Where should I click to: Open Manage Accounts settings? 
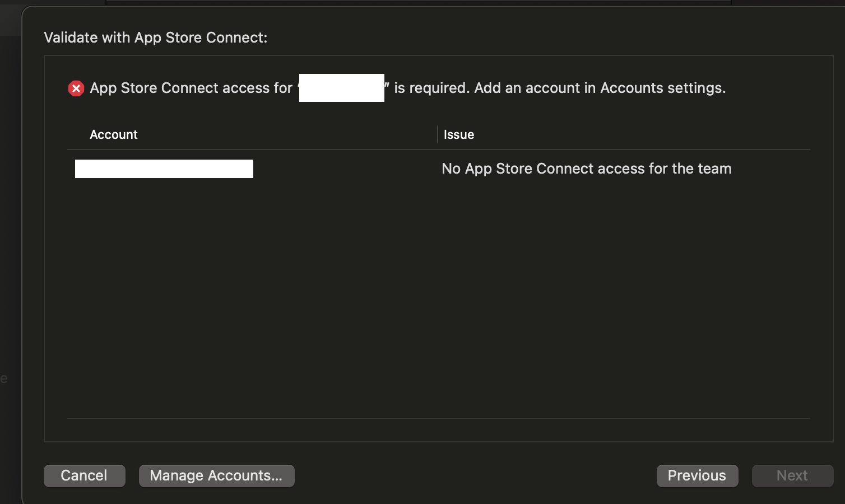[216, 475]
